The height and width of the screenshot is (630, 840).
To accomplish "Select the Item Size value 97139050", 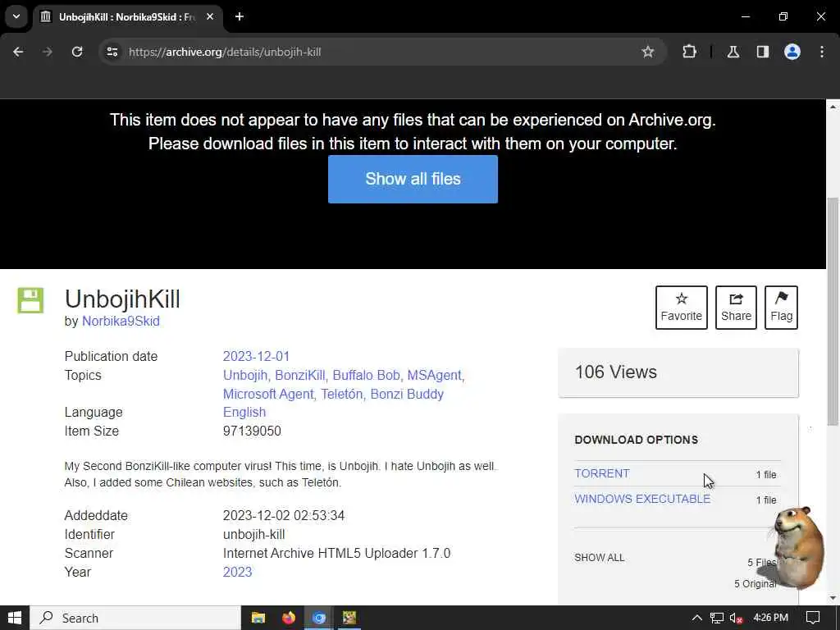I will [x=252, y=431].
